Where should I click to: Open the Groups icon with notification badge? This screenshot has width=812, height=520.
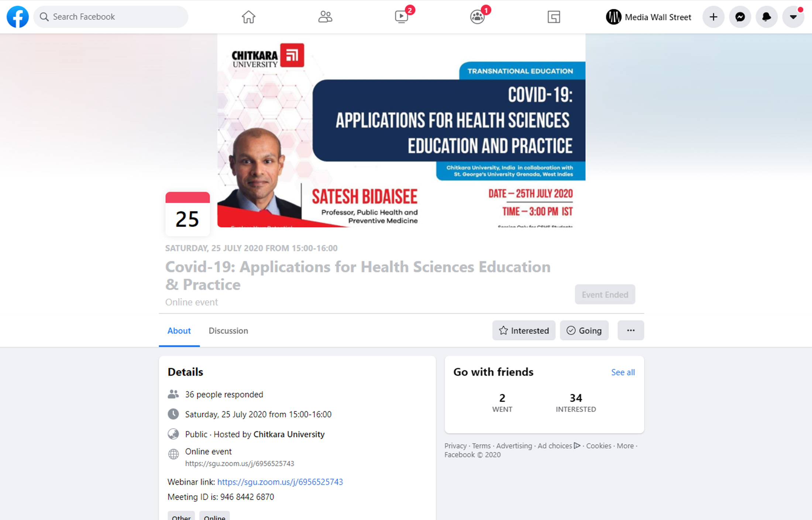point(478,17)
